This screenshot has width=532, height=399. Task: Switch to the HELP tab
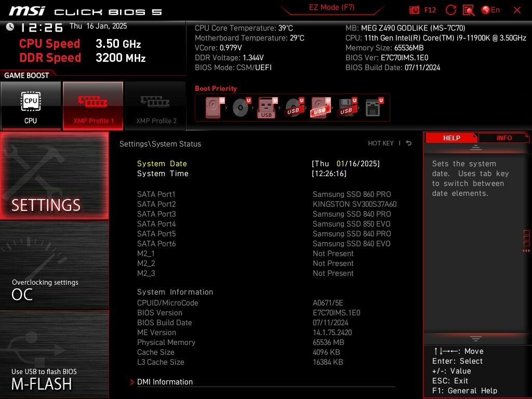point(451,138)
